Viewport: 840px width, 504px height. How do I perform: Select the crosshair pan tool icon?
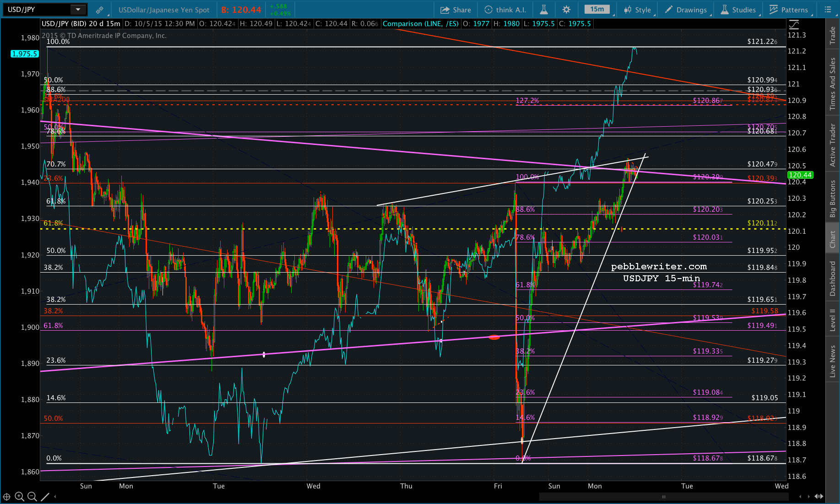[6, 497]
